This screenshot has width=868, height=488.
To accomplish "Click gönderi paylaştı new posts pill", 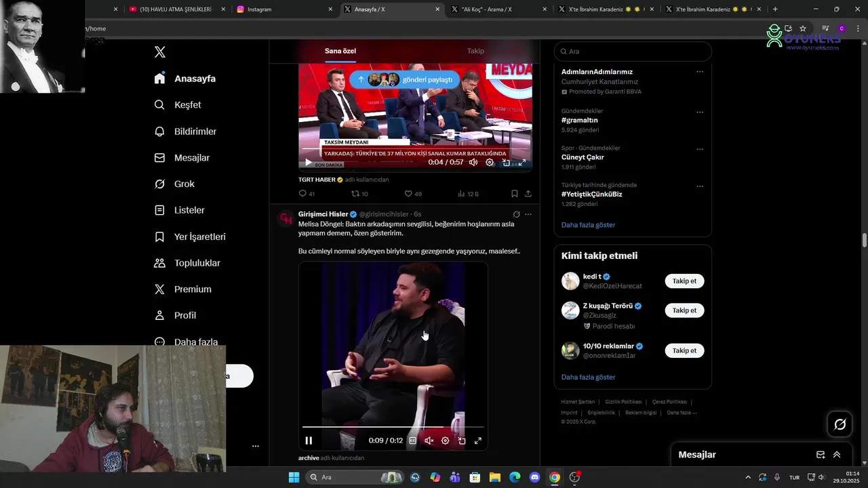I will 405,79.
